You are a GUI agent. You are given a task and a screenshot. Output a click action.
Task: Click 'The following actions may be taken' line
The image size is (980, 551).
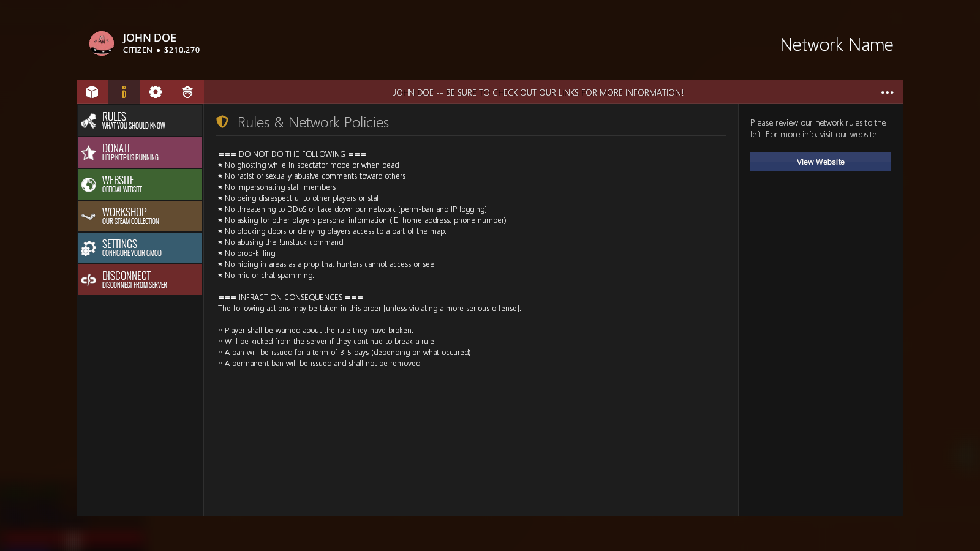click(x=369, y=309)
